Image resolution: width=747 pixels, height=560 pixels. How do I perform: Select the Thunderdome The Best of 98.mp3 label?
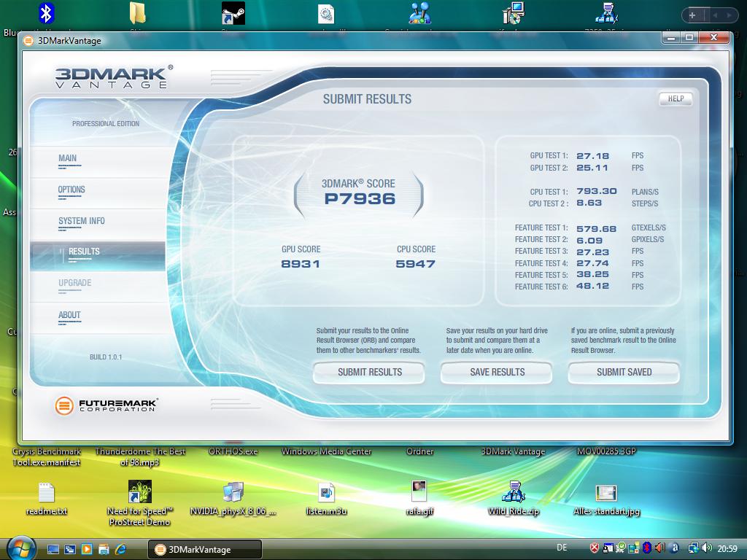point(139,456)
